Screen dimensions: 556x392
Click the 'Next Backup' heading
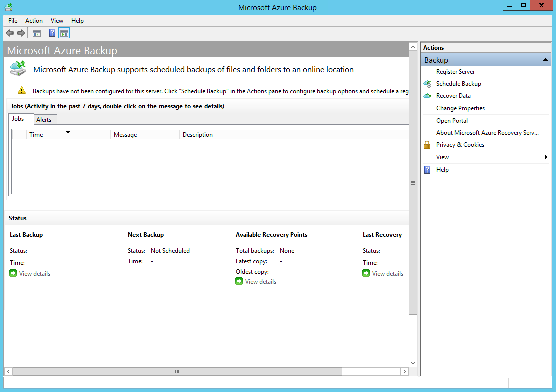point(145,235)
